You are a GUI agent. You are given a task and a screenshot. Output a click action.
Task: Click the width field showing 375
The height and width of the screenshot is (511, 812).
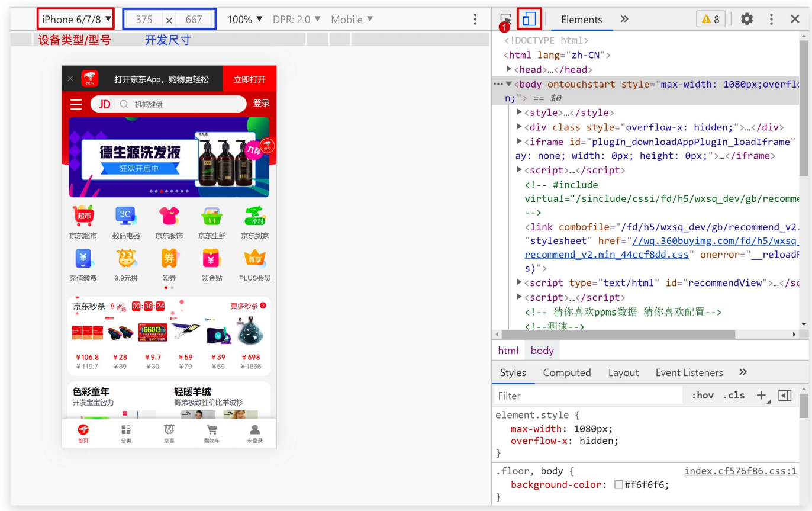pyautogui.click(x=144, y=20)
